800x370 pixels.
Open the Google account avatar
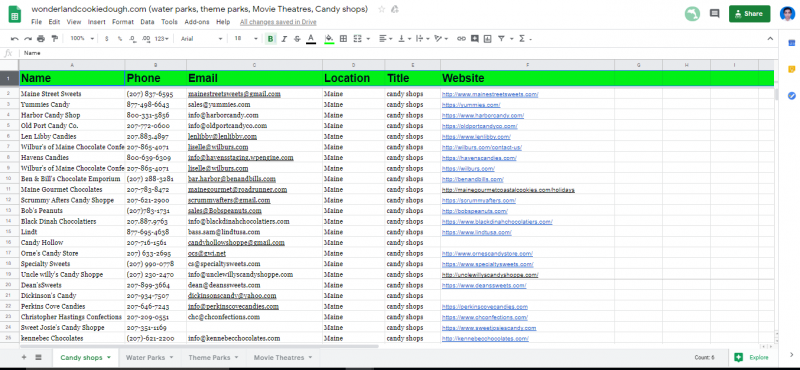pyautogui.click(x=787, y=14)
